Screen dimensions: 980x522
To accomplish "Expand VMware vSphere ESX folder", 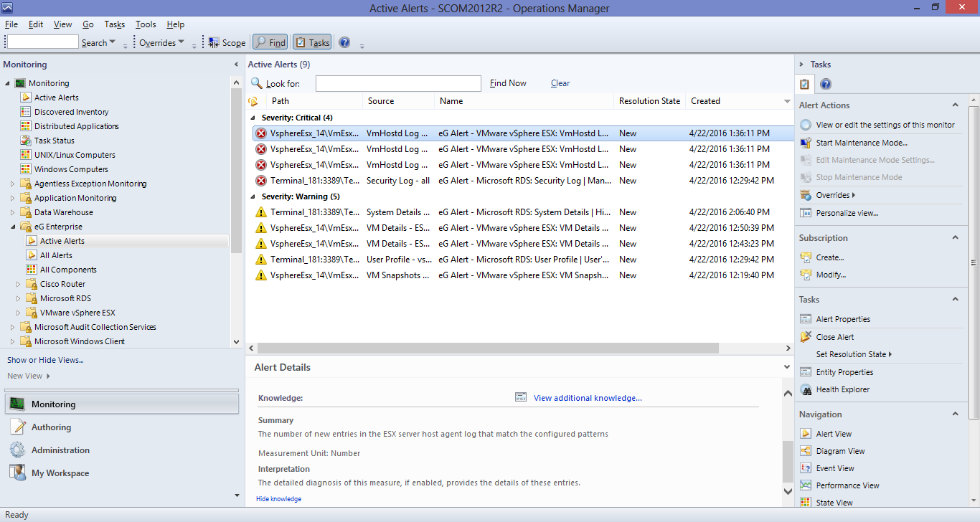I will [x=18, y=313].
